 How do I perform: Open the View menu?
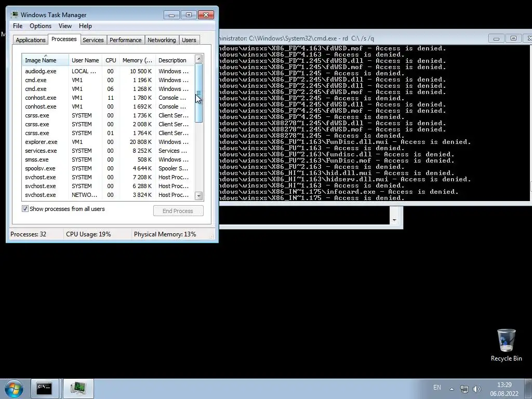pyautogui.click(x=65, y=26)
